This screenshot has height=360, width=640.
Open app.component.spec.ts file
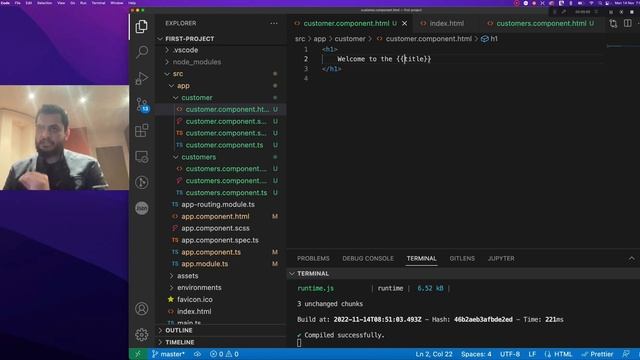(x=221, y=240)
